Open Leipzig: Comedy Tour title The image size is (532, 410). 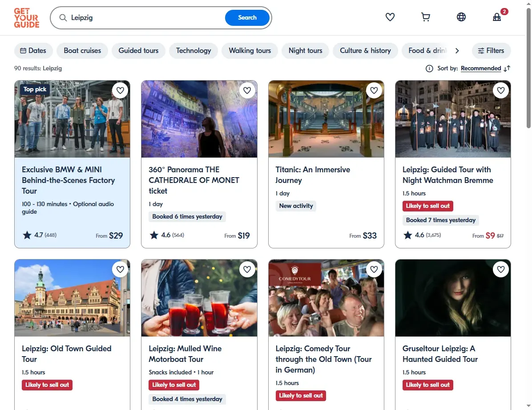pos(323,359)
